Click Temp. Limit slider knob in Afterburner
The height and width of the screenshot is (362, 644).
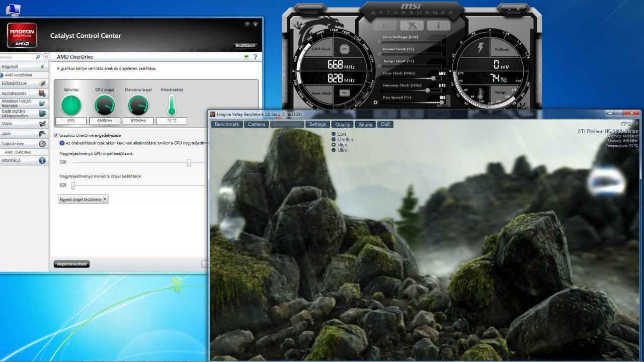tap(379, 66)
